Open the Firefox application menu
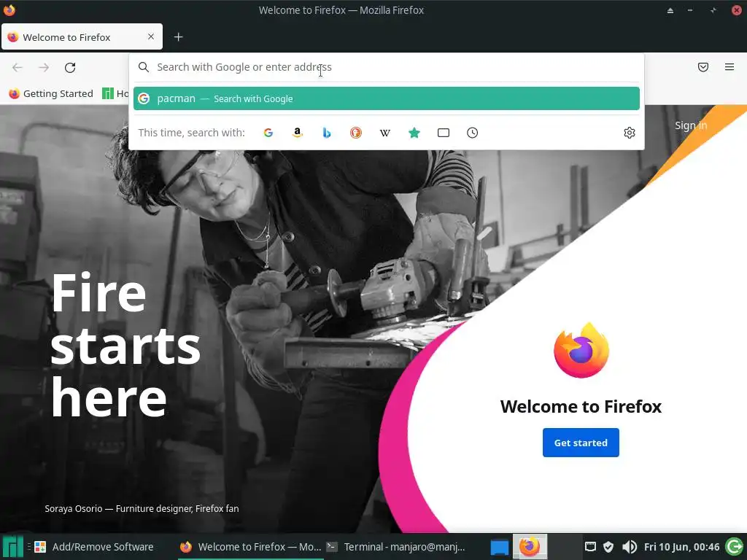The width and height of the screenshot is (747, 560). [729, 67]
